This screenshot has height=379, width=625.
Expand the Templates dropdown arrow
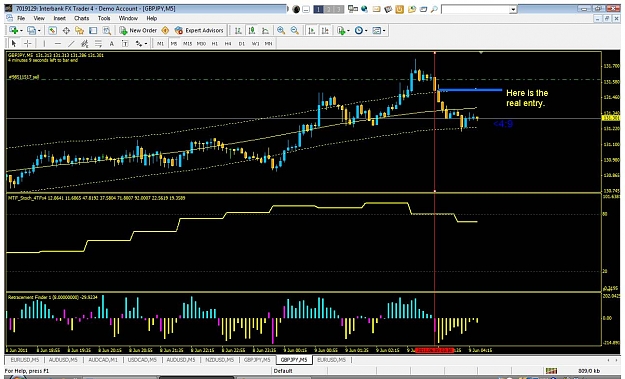(x=384, y=31)
